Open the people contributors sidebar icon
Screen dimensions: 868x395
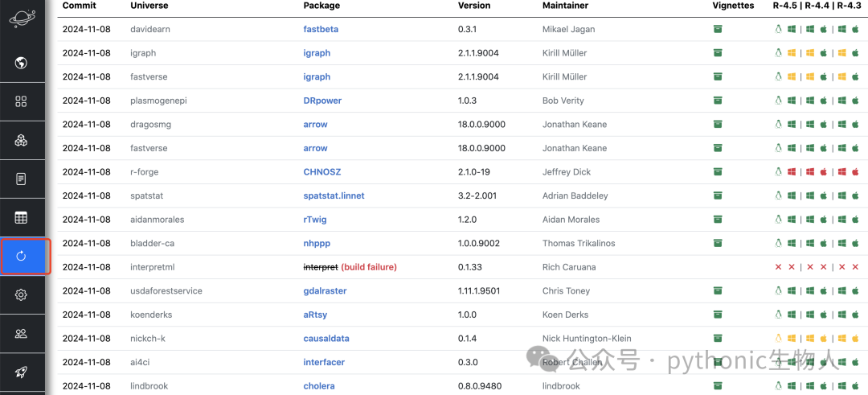21,334
